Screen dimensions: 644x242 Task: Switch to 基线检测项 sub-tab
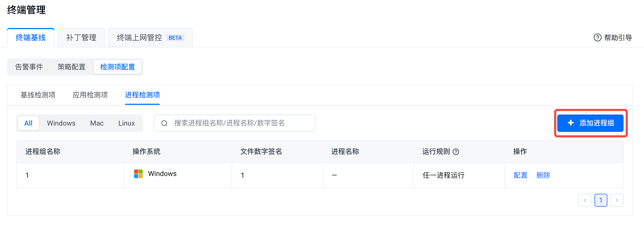(x=38, y=95)
